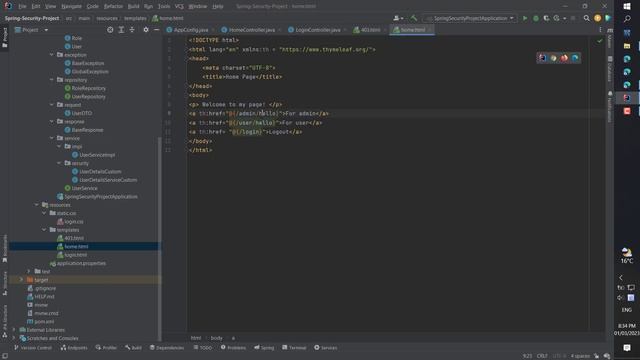Collapse the security folder
The image size is (640, 360).
[59, 163]
